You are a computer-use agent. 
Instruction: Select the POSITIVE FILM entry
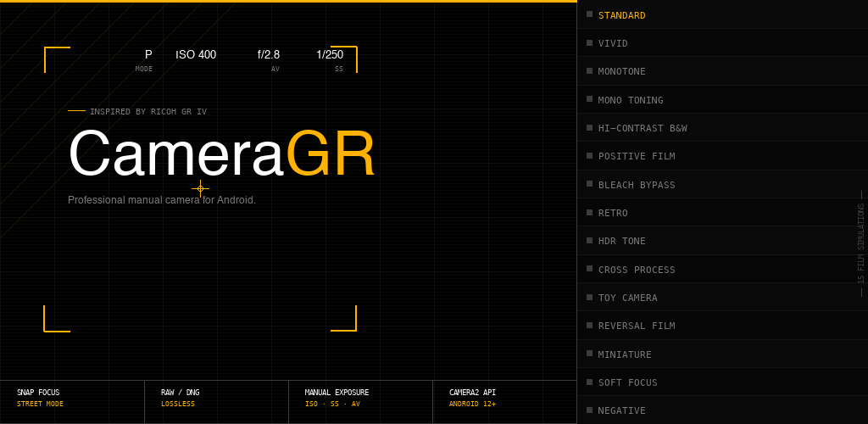click(x=722, y=156)
